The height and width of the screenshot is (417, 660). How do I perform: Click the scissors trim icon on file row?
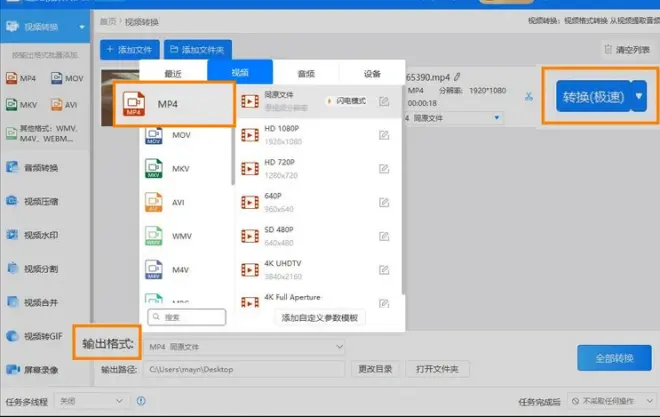tap(529, 96)
